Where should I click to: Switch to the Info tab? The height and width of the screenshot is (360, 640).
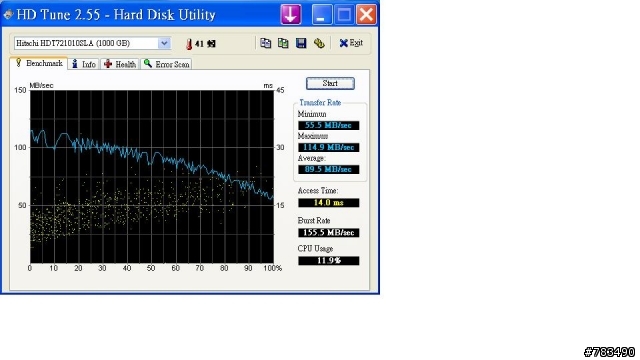(84, 64)
